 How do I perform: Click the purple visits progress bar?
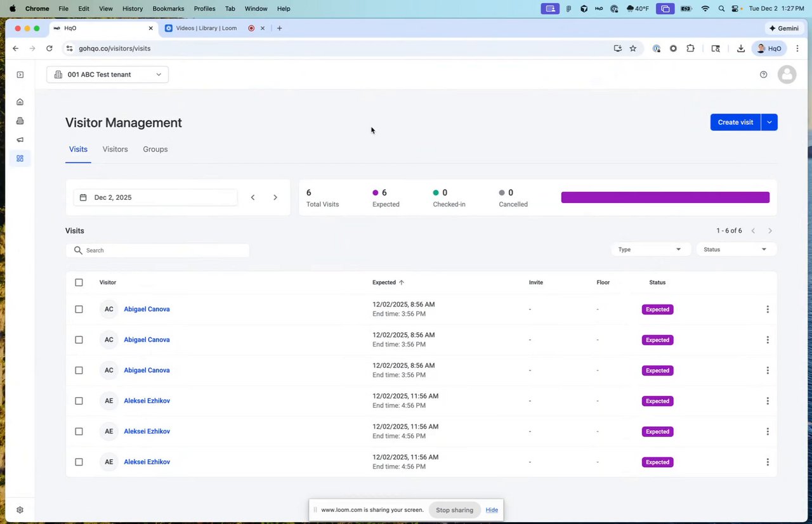[665, 197]
